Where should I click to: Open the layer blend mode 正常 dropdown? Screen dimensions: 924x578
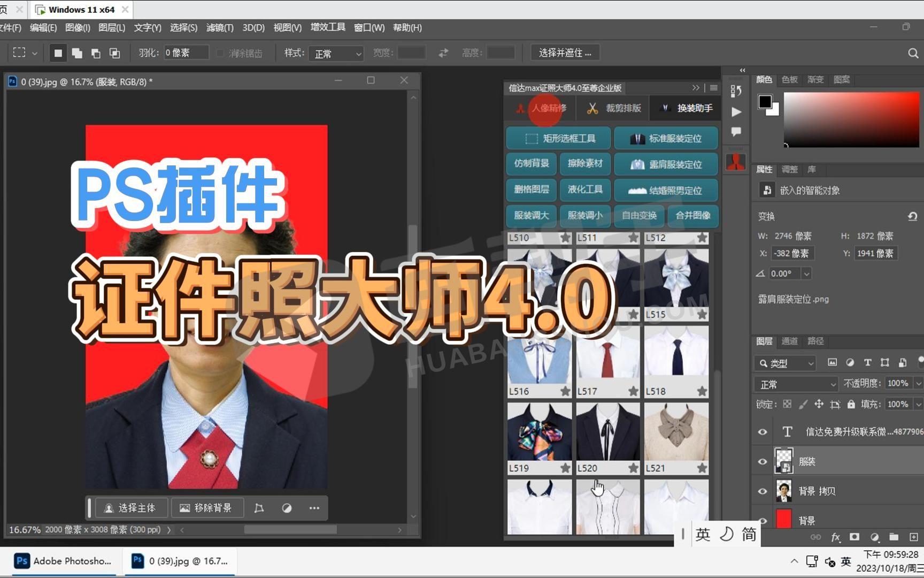(796, 384)
